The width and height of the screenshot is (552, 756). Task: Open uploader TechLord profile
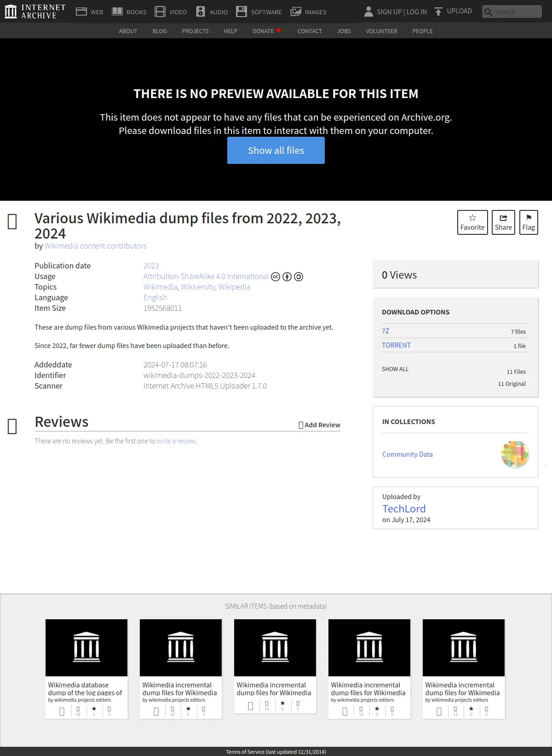tap(404, 509)
